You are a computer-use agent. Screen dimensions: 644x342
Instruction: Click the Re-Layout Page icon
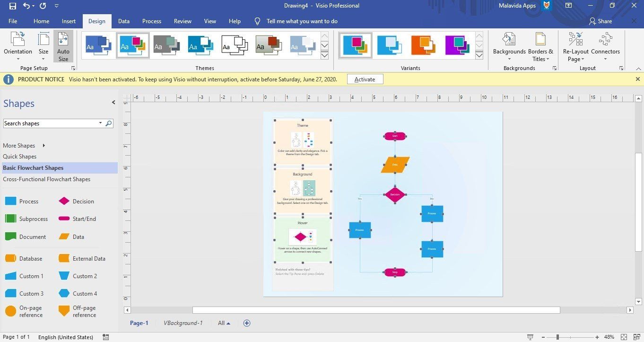[x=575, y=43]
